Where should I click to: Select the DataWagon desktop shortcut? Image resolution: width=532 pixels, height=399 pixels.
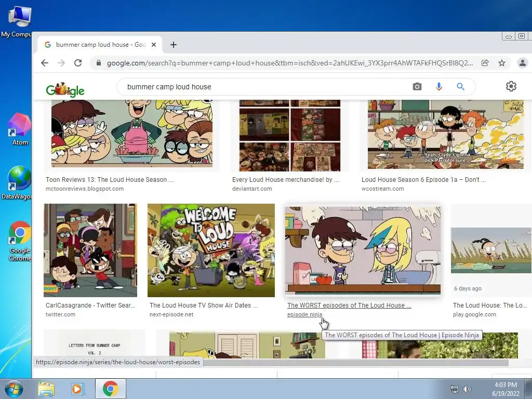click(x=17, y=182)
